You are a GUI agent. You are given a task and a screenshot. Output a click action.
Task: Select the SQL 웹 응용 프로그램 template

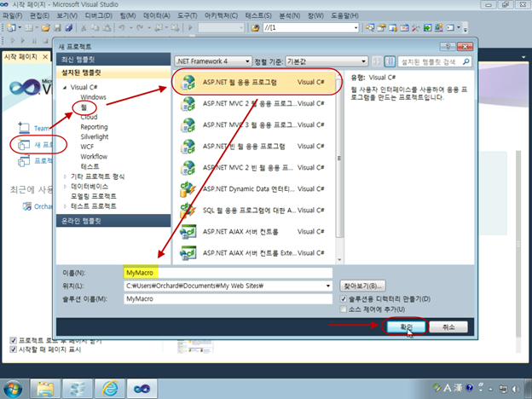253,211
